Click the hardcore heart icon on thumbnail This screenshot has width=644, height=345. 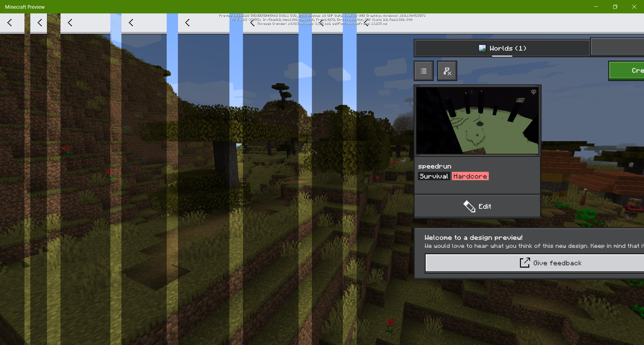(x=533, y=92)
